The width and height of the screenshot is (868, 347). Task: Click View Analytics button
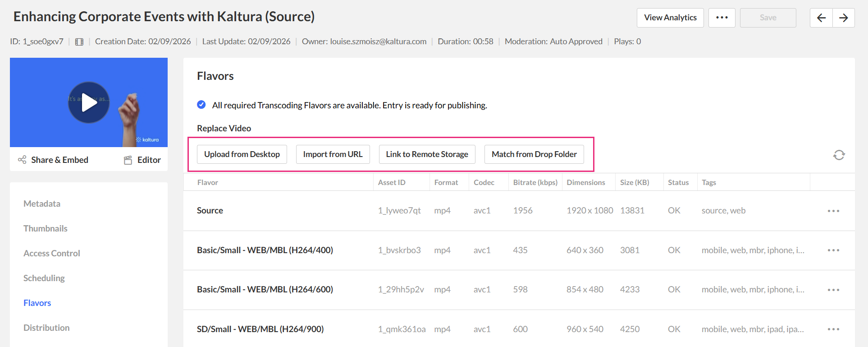tap(670, 18)
